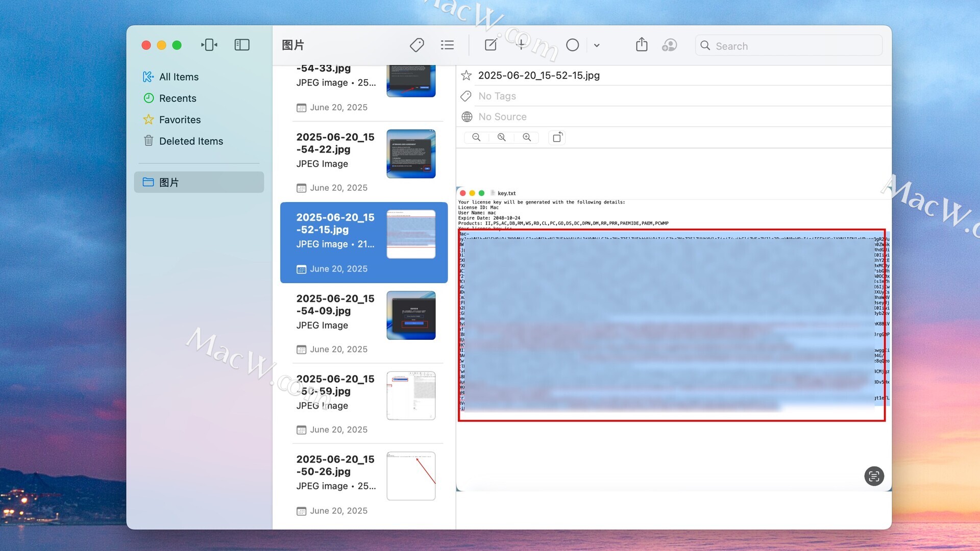Select 2025-06-20_15-52-15.jpg list item
980x551 pixels.
[x=364, y=242]
